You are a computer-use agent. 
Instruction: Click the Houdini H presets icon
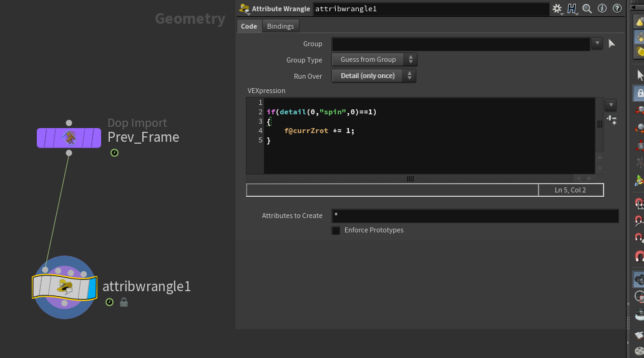pos(572,9)
